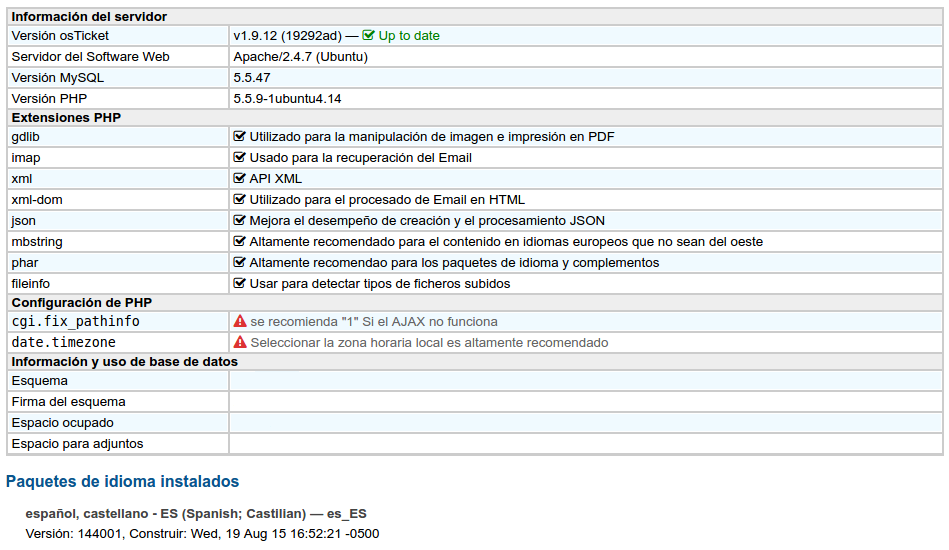Image resolution: width=949 pixels, height=550 pixels.
Task: Click the Configuración de PHP header
Action: pyautogui.click(x=82, y=303)
